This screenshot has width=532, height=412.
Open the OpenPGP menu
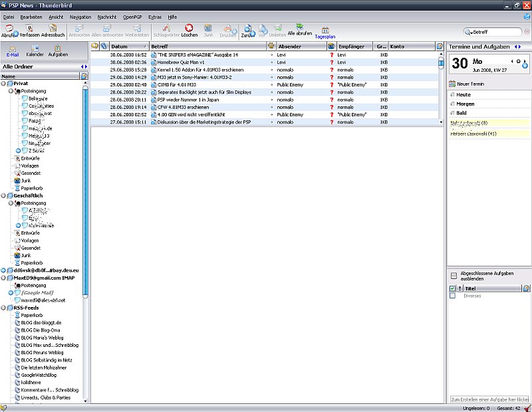[133, 17]
